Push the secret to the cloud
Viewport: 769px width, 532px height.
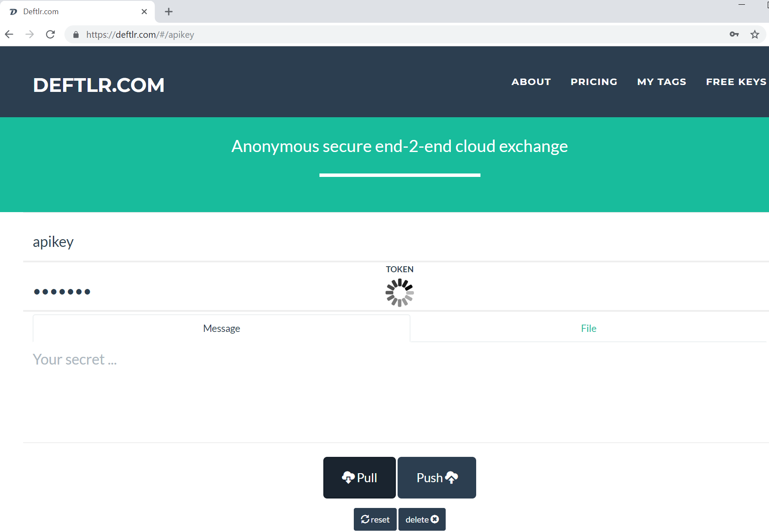click(x=437, y=477)
